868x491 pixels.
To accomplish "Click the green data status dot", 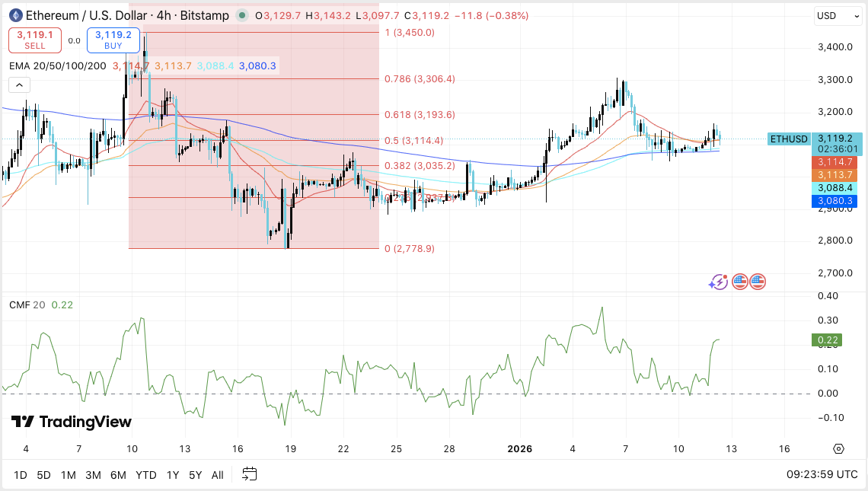I will (x=241, y=14).
